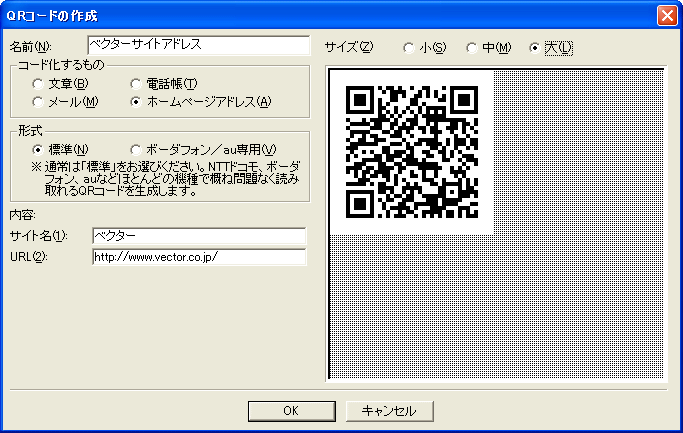Click the URL(2) input field
Viewport: 683px width, 433px height.
point(199,257)
